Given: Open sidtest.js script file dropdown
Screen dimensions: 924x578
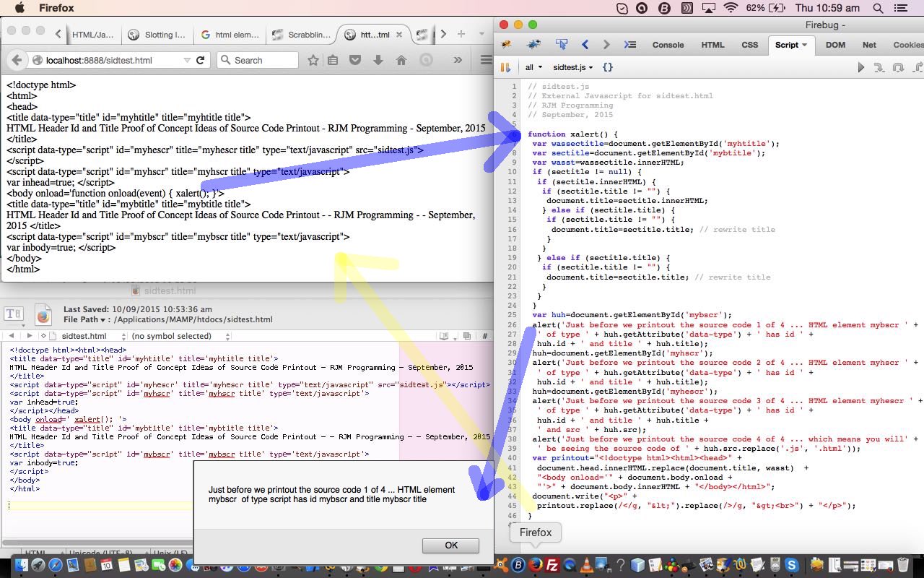Looking at the screenshot, I should (572, 67).
